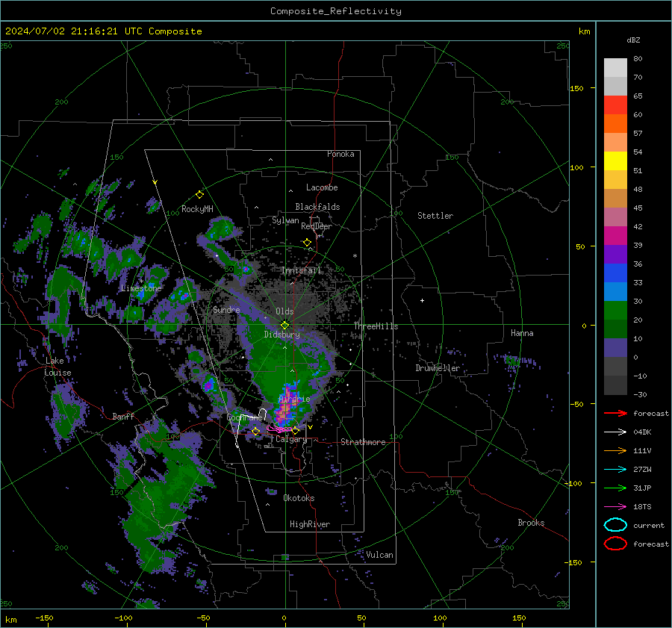This screenshot has height=628, width=672.
Task: Pick the light blue swatch between 33 and 30
Action: [615, 292]
